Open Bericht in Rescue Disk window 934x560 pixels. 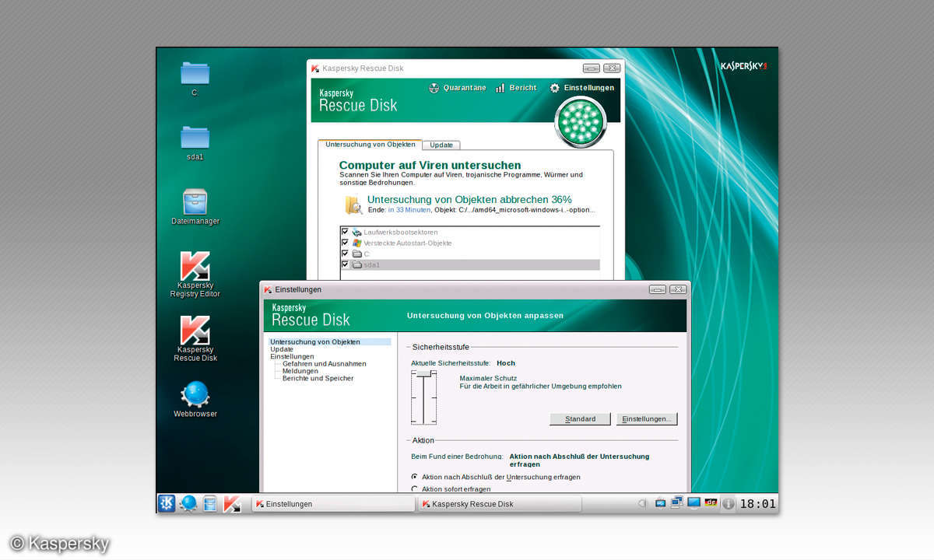(x=516, y=88)
